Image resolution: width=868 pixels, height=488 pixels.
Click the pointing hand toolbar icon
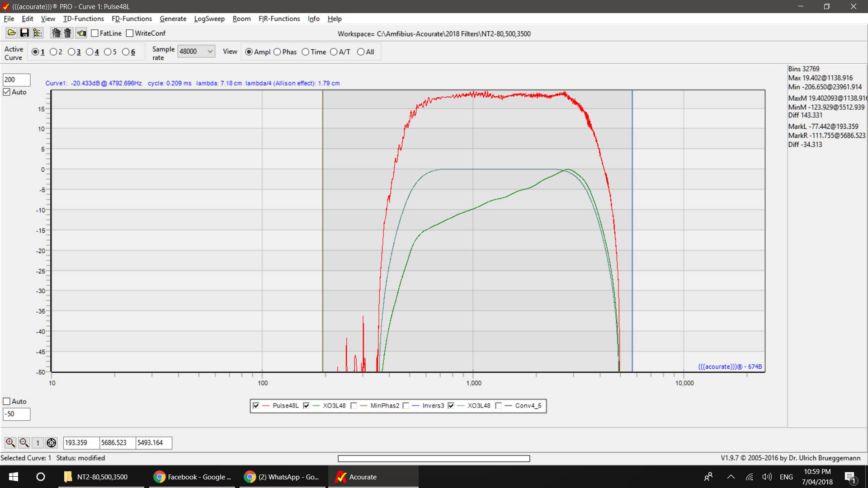pyautogui.click(x=81, y=33)
